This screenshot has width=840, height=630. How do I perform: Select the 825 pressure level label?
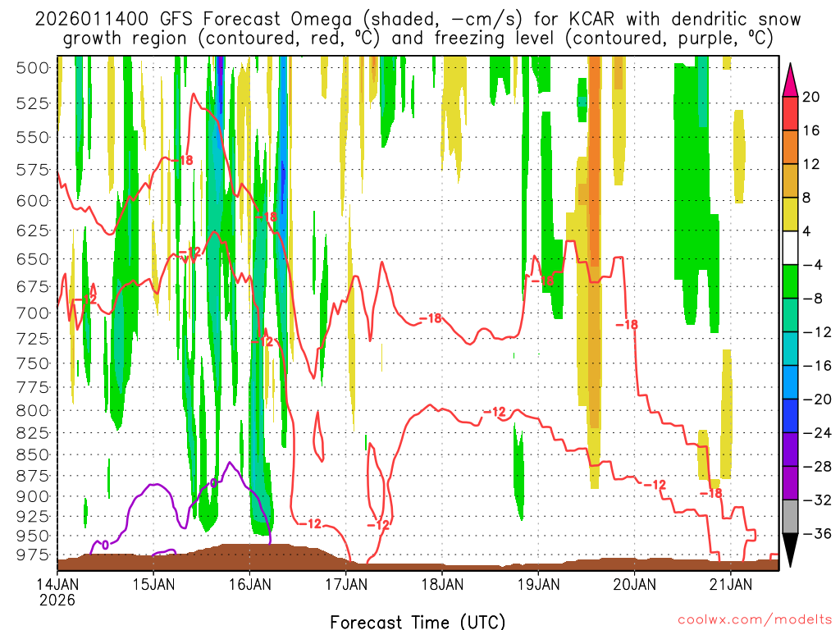click(x=32, y=433)
